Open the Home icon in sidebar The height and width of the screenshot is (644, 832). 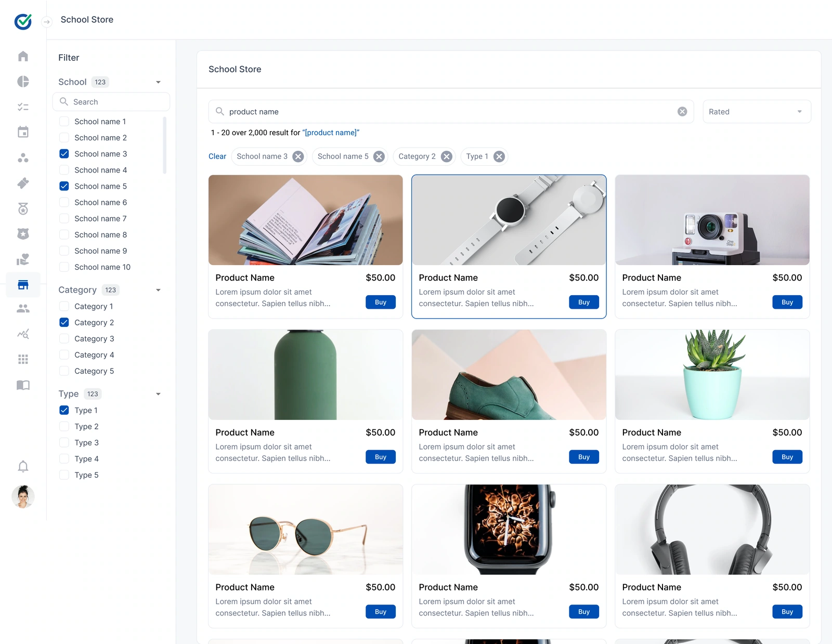coord(23,56)
